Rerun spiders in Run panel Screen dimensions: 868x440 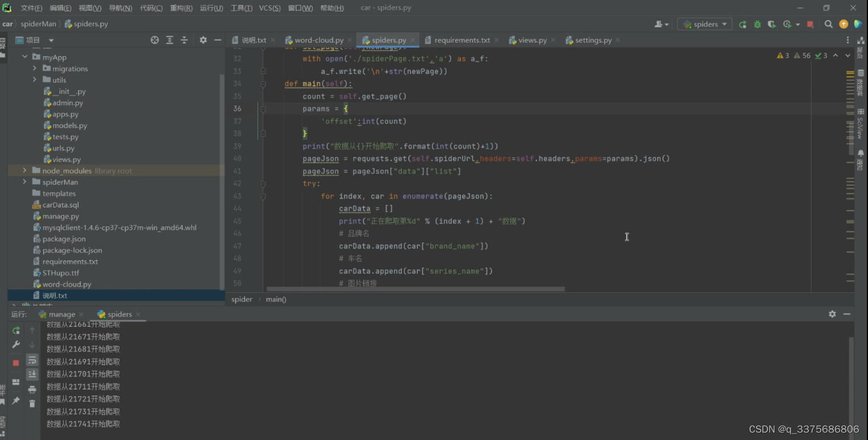pyautogui.click(x=16, y=330)
